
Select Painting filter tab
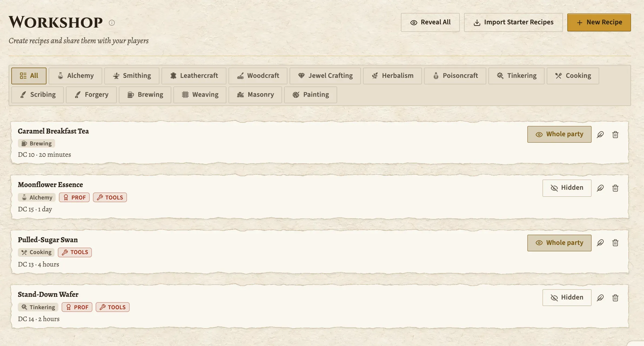[x=311, y=95]
